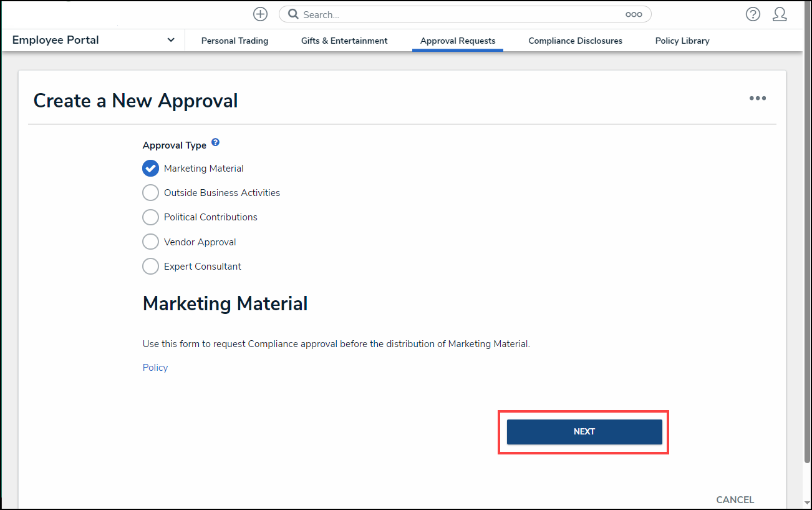This screenshot has width=812, height=510.
Task: Open the three-dot more options menu
Action: pyautogui.click(x=758, y=99)
